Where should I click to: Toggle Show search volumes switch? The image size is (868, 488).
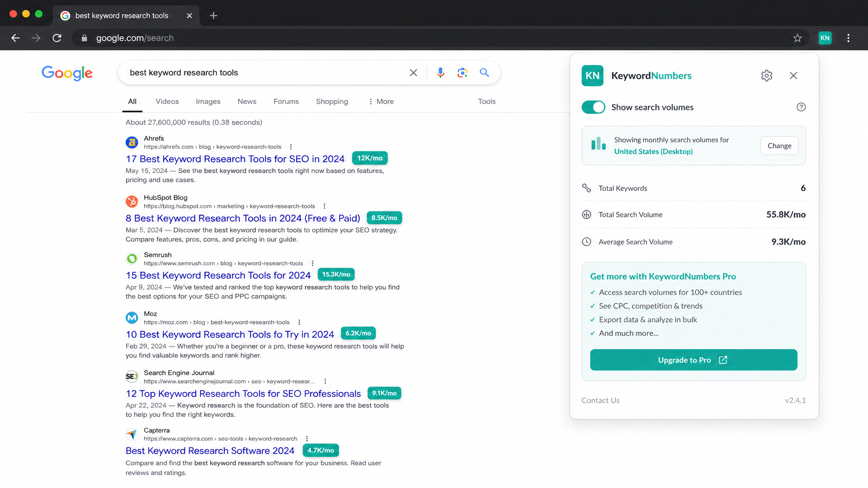(593, 107)
